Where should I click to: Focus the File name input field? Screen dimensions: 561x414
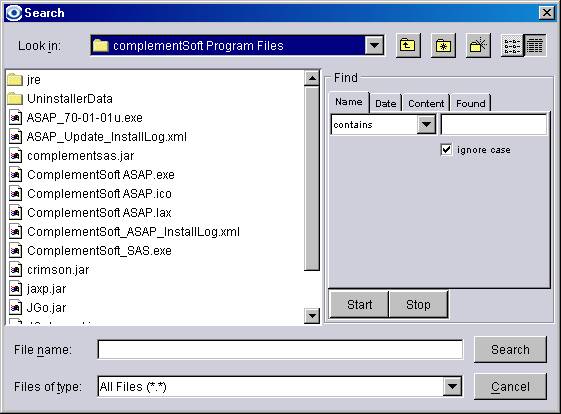(x=280, y=350)
